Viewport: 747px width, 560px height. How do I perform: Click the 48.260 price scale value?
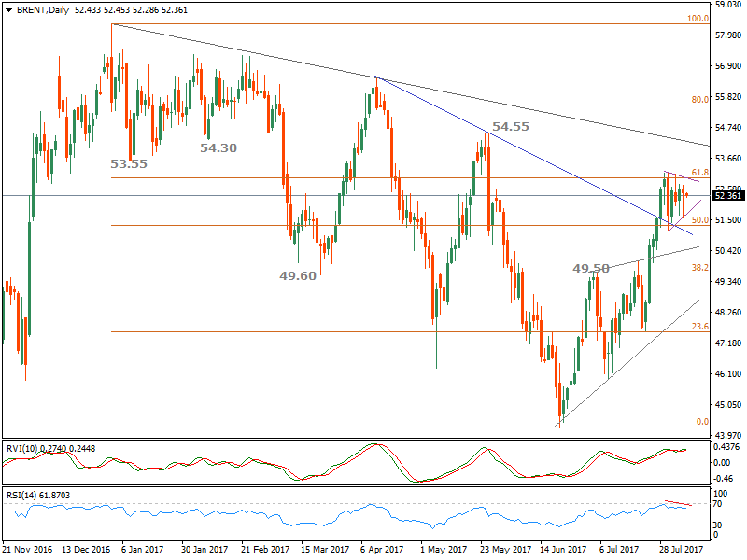[x=728, y=313]
